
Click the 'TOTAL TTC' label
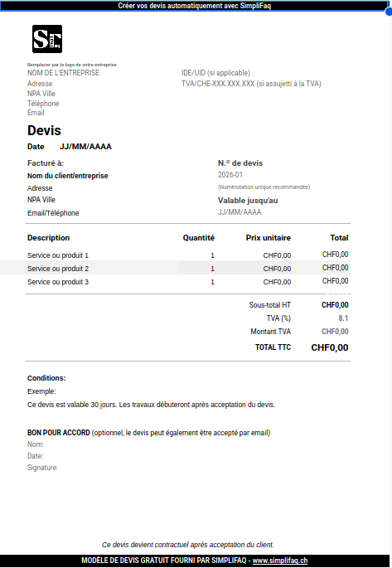pyautogui.click(x=273, y=347)
